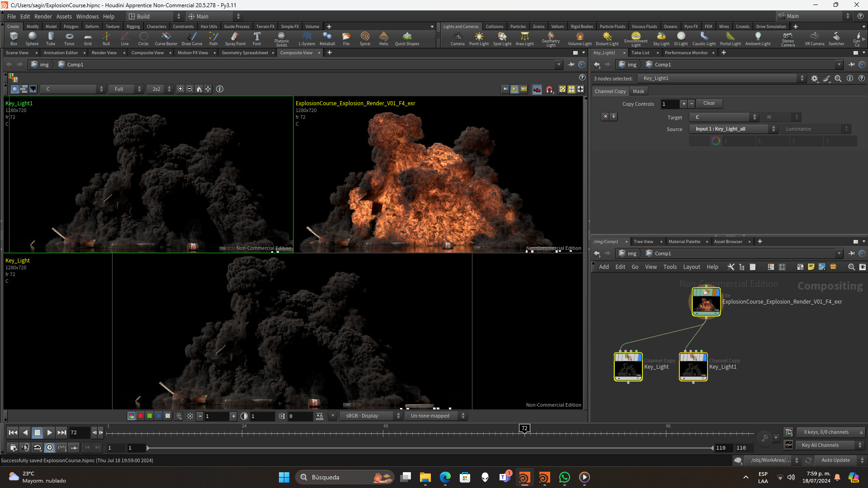Image resolution: width=868 pixels, height=488 pixels.
Task: Select the Key_Light1 Channel Copy node
Action: [x=693, y=367]
